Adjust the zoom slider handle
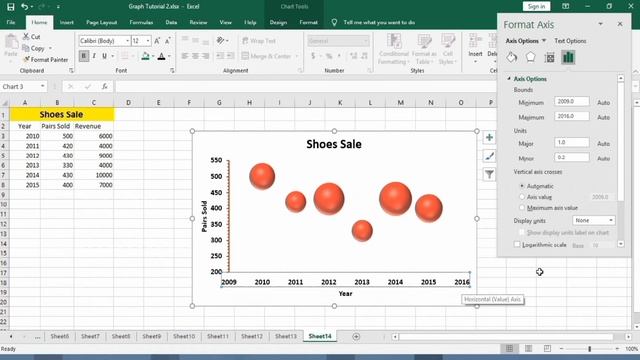Screen dimensions: 640x360 pos(589,349)
